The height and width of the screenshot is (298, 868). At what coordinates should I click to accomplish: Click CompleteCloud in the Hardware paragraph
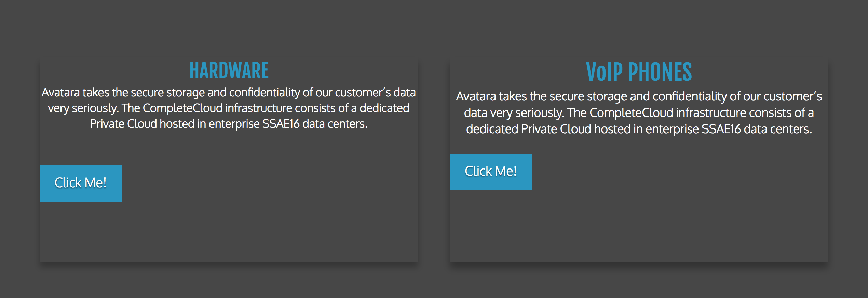(182, 108)
